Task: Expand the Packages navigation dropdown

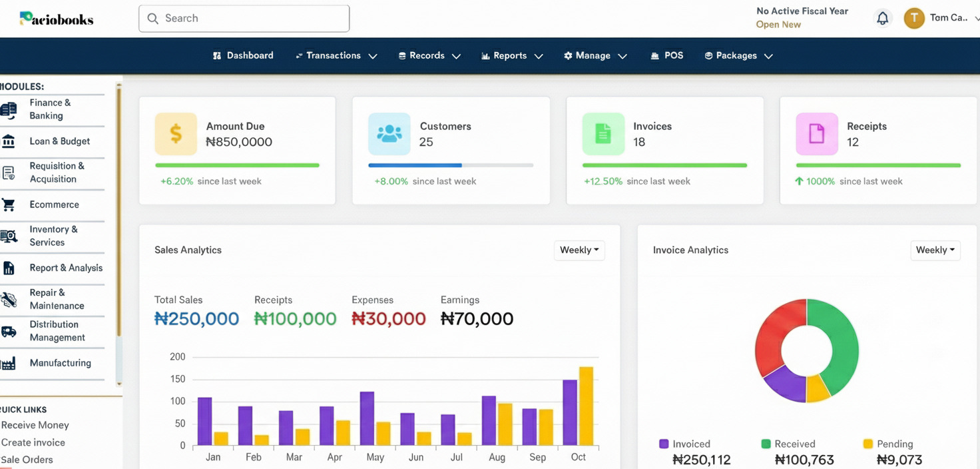Action: coord(738,55)
